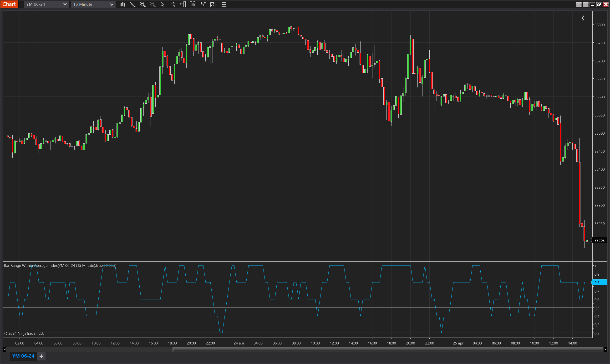Click the 02:00 time axis label
This screenshot has width=610, height=364.
pyautogui.click(x=20, y=343)
